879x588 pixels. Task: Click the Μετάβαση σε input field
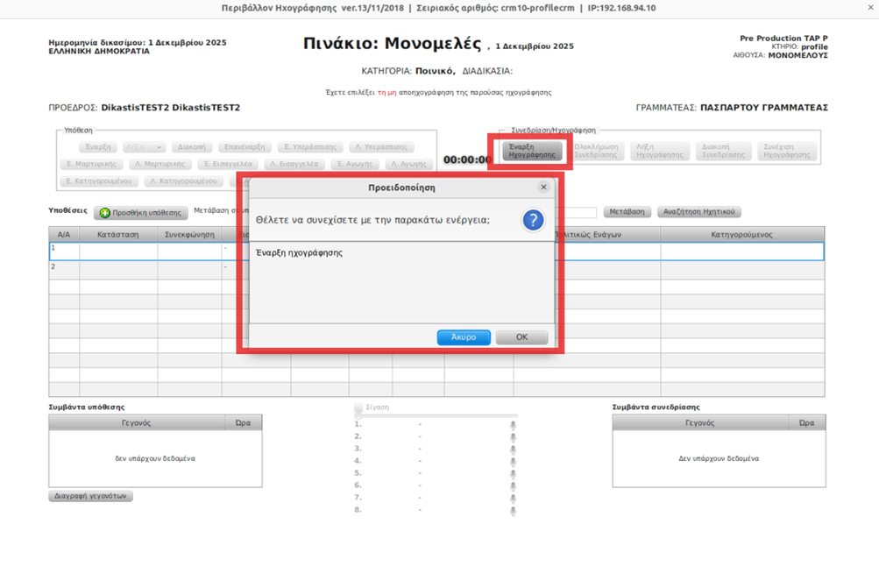click(578, 213)
